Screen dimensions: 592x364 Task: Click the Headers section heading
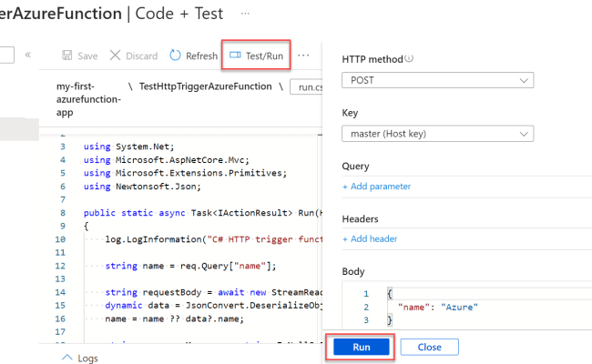(x=360, y=218)
